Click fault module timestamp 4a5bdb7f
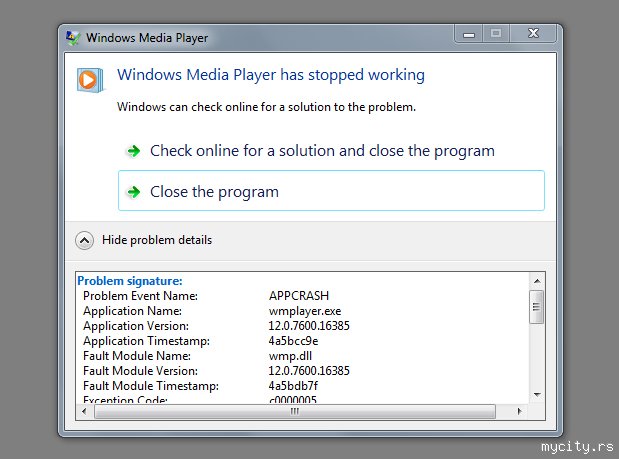This screenshot has width=619, height=459. click(293, 386)
